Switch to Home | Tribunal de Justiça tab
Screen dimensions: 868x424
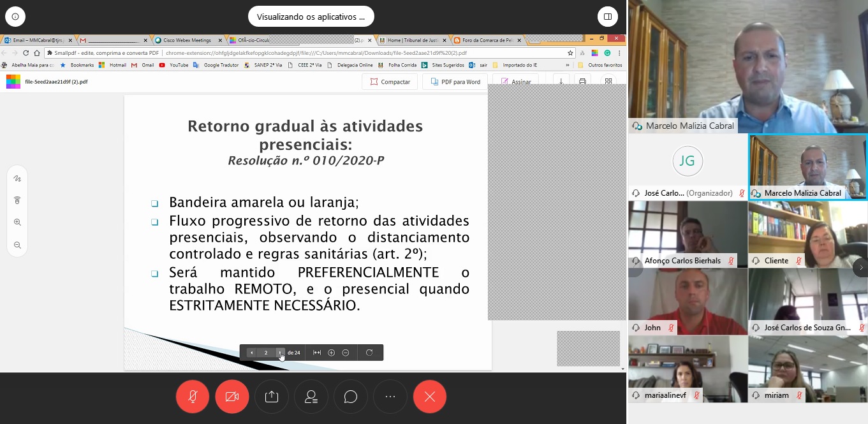click(413, 40)
